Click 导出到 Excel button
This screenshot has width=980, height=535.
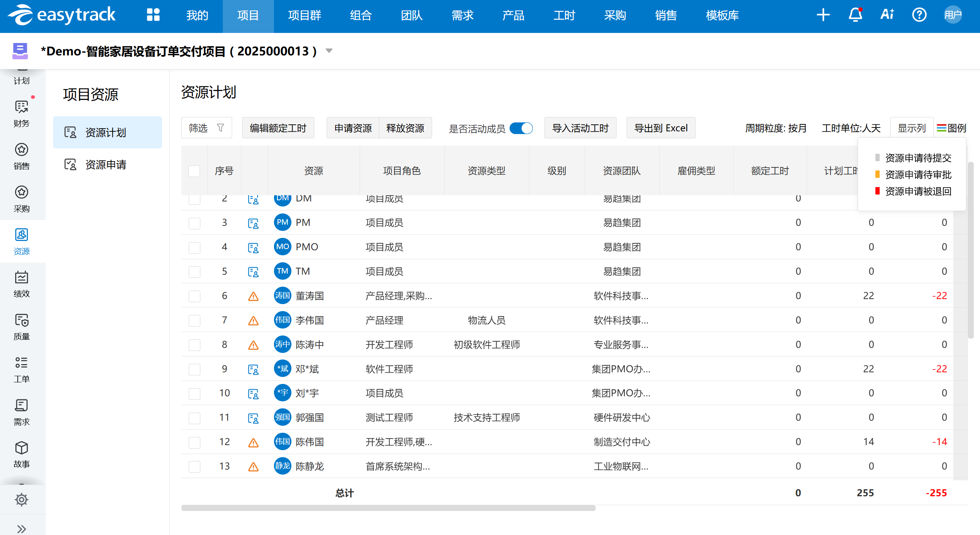pos(661,128)
